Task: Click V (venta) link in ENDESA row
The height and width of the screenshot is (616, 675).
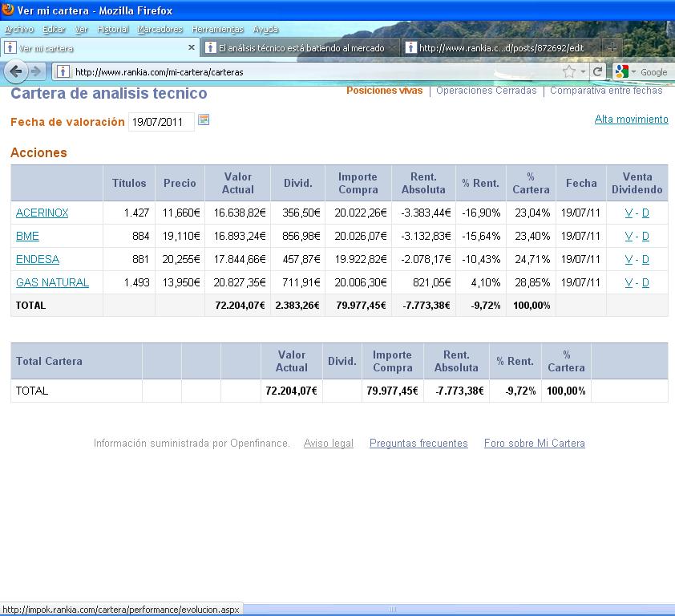Action: (x=629, y=259)
